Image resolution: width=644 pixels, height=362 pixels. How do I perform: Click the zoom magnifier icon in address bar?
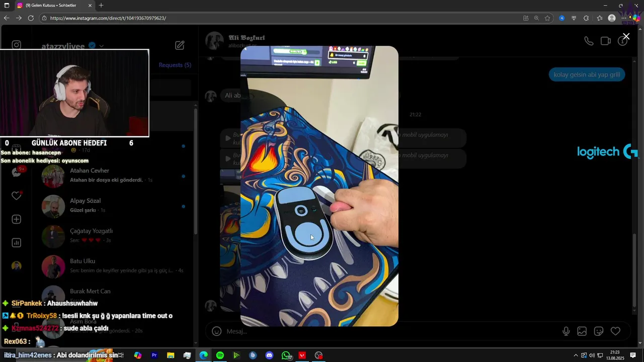coord(536,18)
